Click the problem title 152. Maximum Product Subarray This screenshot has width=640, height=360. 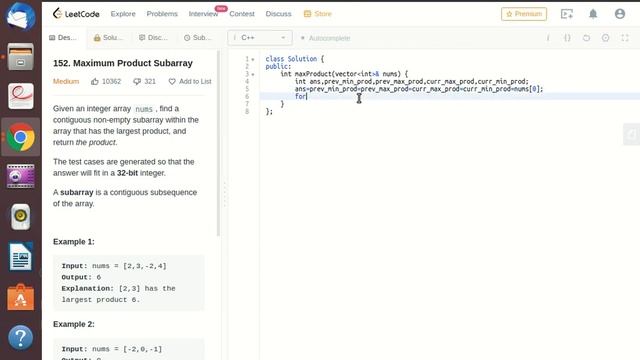click(x=123, y=63)
